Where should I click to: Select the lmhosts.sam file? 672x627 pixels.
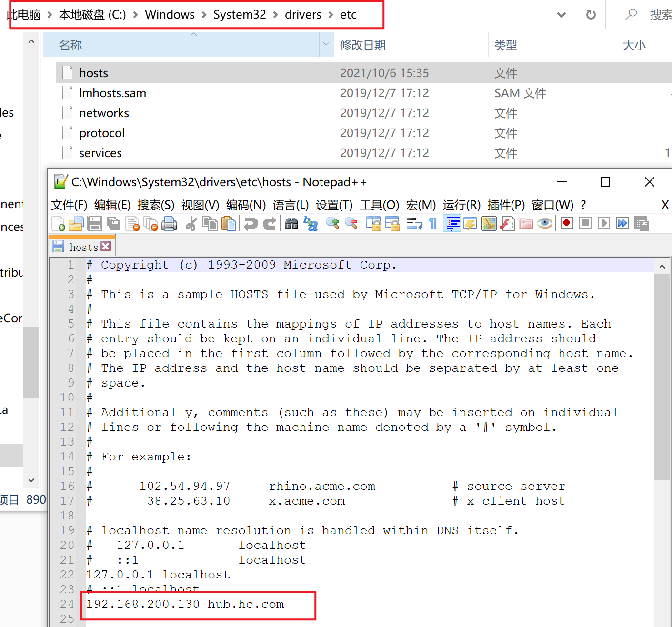click(x=112, y=93)
